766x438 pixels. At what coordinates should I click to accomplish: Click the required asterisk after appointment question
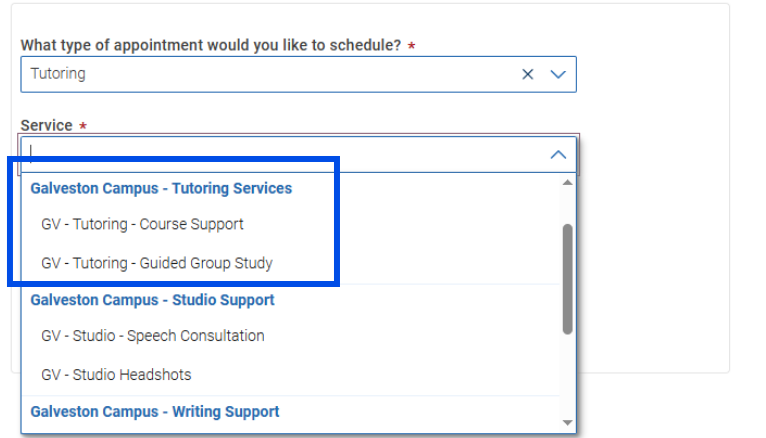point(412,46)
